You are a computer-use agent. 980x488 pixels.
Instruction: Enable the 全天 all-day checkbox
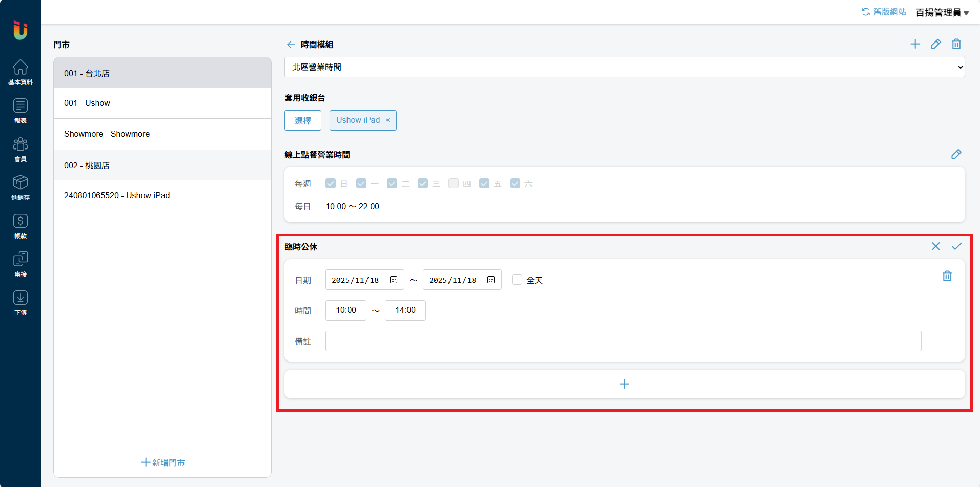coord(517,280)
